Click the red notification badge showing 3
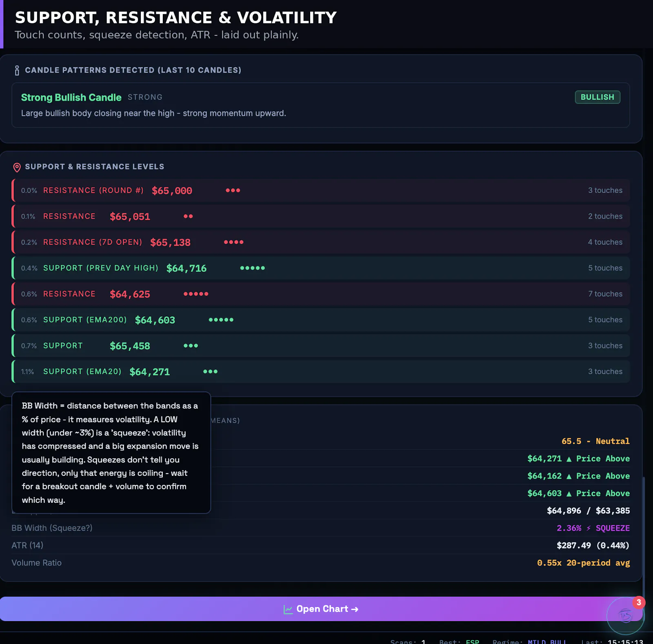The width and height of the screenshot is (653, 644). (x=639, y=602)
